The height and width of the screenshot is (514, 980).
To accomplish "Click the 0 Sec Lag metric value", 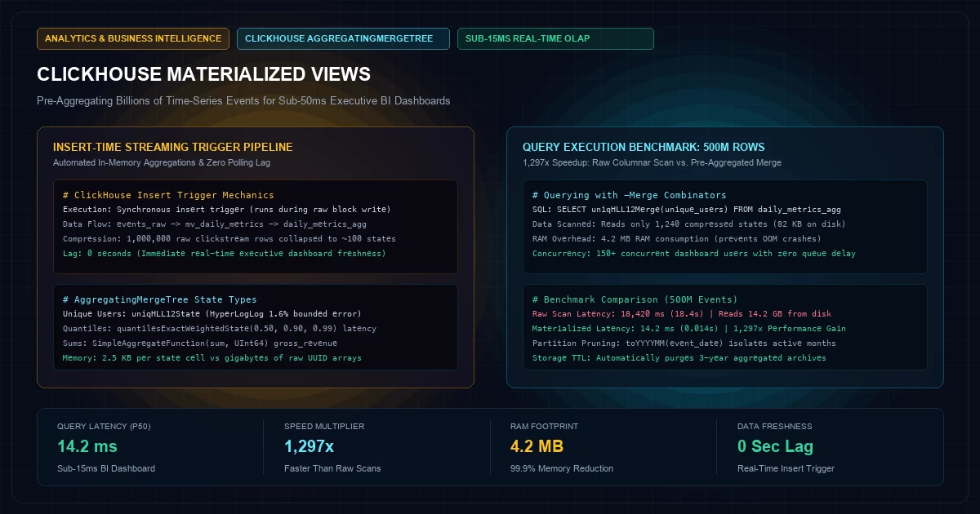I will tap(775, 446).
